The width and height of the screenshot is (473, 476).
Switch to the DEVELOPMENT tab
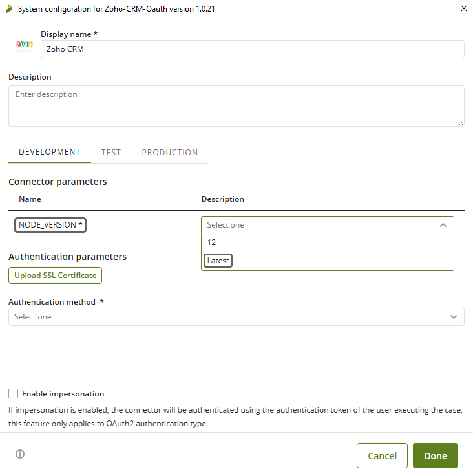(x=50, y=152)
